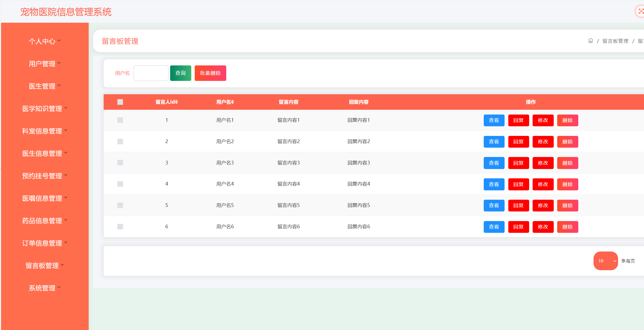644x330 pixels.
Task: Open the 10 items-per-page dropdown
Action: tap(606, 261)
